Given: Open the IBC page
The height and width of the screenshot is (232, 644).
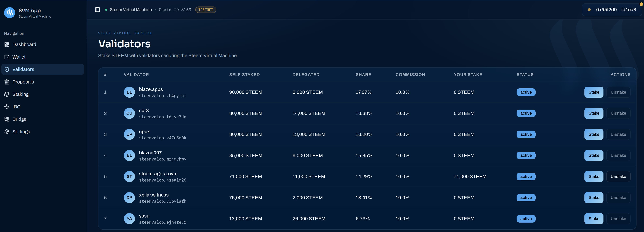Looking at the screenshot, I should (42, 107).
